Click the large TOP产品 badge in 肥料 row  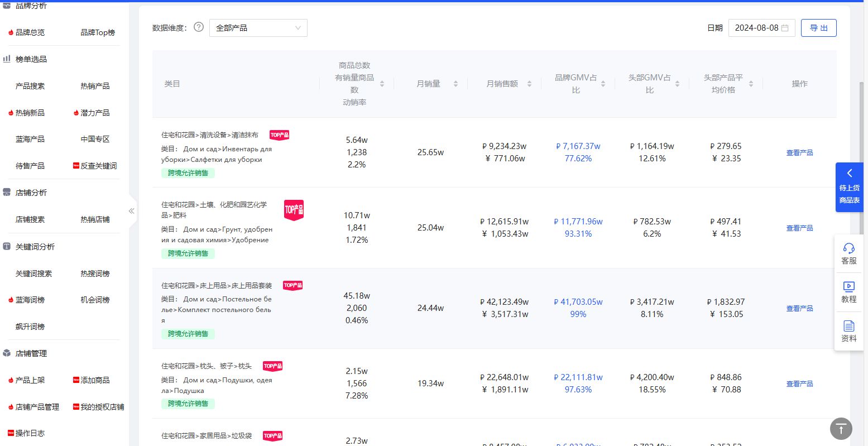pos(294,210)
